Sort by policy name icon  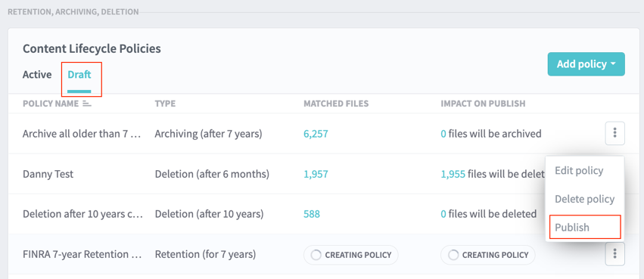[87, 104]
